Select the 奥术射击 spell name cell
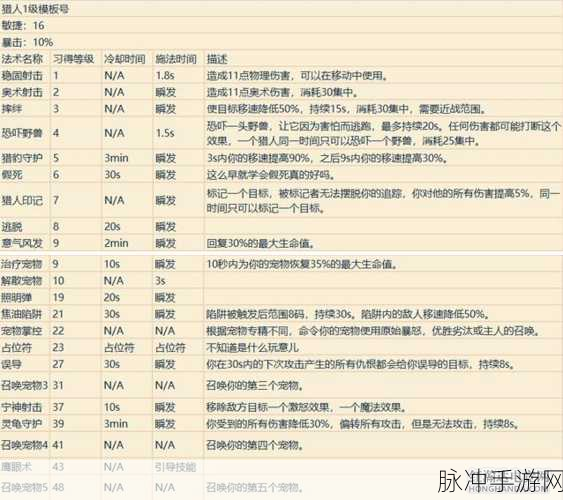Viewport: 563px width, 500px height. tap(22, 92)
